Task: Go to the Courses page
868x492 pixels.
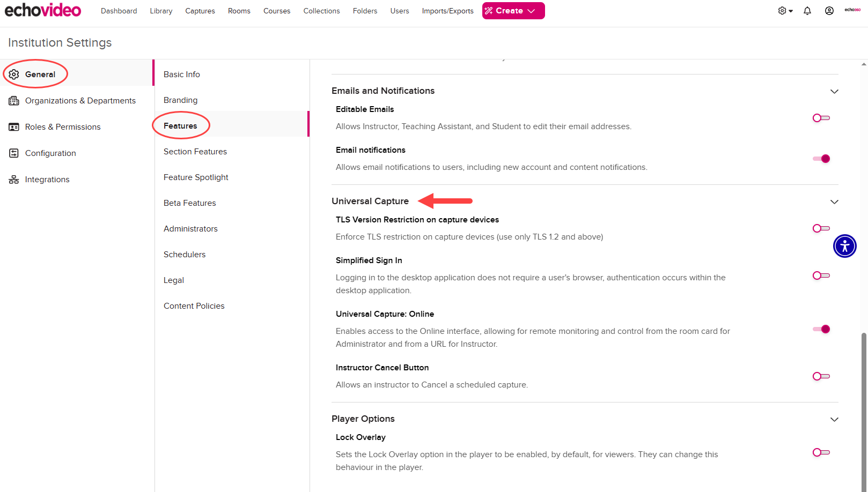Action: 277,11
